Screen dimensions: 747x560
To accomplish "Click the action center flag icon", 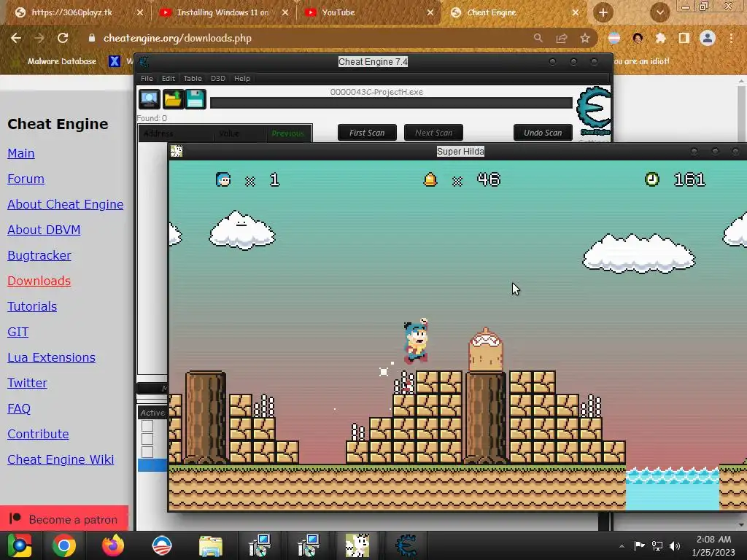I will (x=639, y=546).
